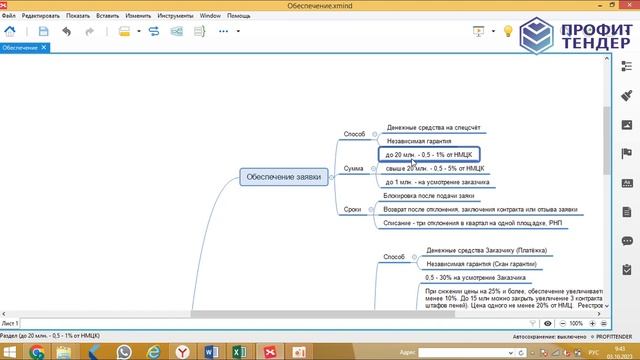Open the Файл menu
640x360 pixels.
click(x=9, y=16)
